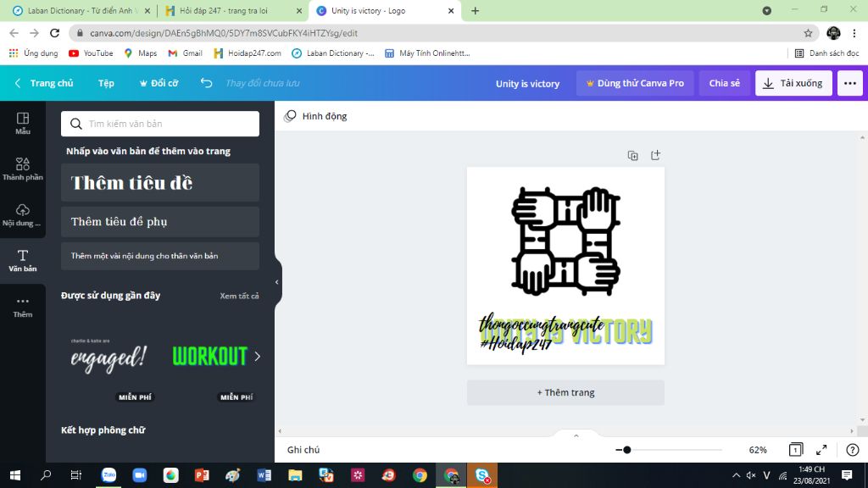Screen dimensions: 868x488
Task: Click the Xem tất cả link
Action: tap(239, 296)
